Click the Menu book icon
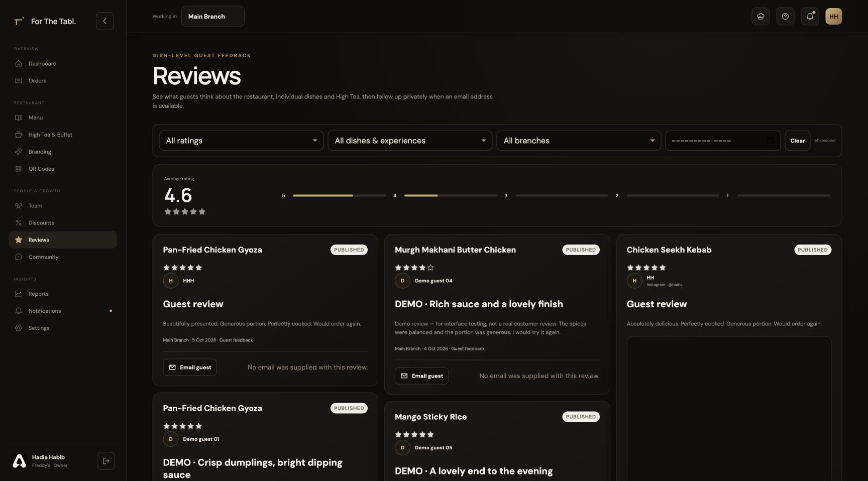The width and height of the screenshot is (868, 481). [x=19, y=117]
